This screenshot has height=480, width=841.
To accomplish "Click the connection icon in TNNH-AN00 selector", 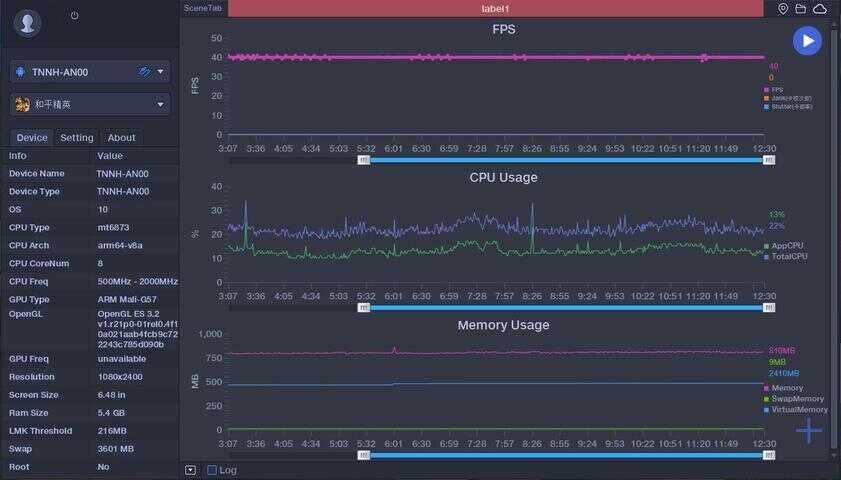I will coord(144,72).
